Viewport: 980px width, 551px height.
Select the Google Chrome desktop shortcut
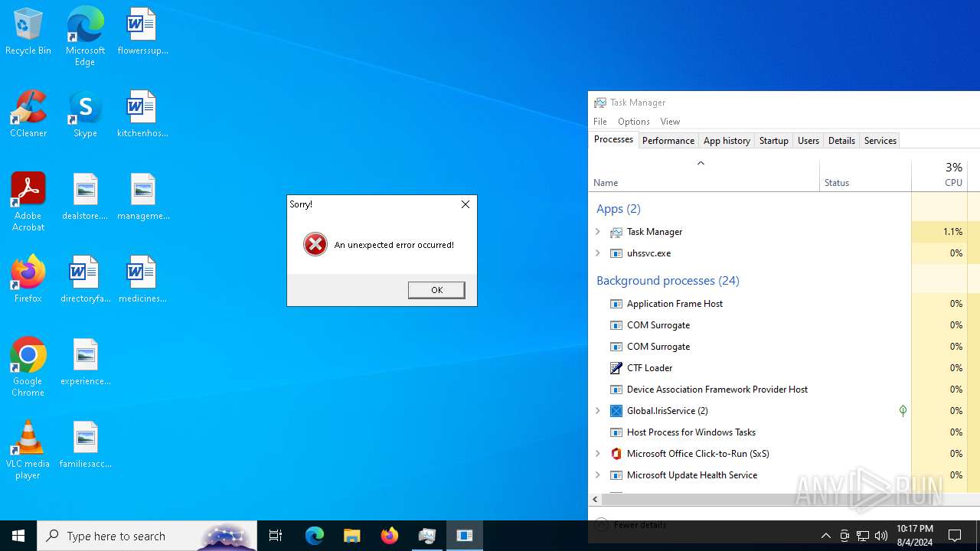[28, 367]
